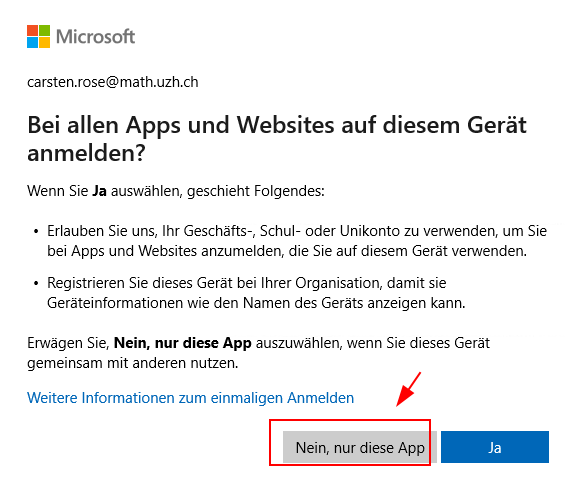
Task: Confirm with the blue "Ja" button
Action: click(495, 447)
